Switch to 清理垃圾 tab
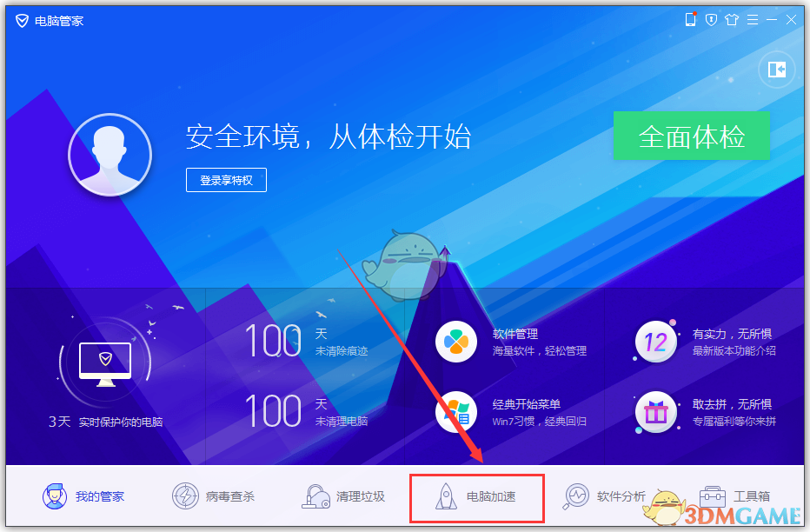This screenshot has width=810, height=532. click(343, 496)
